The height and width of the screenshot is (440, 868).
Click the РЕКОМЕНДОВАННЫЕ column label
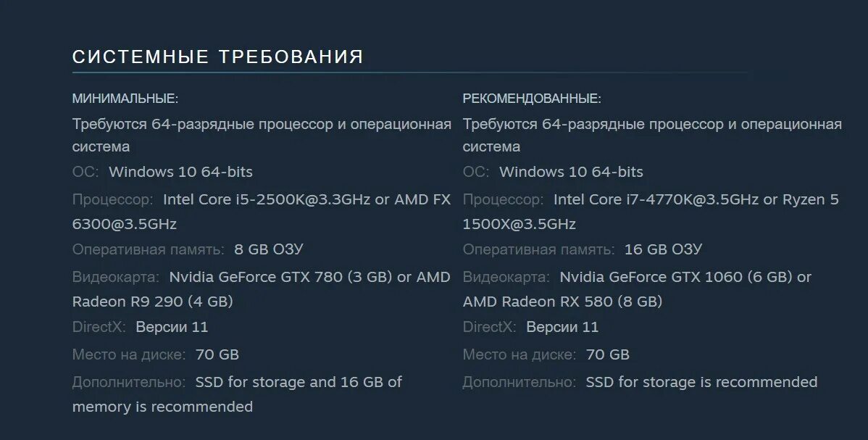point(532,99)
